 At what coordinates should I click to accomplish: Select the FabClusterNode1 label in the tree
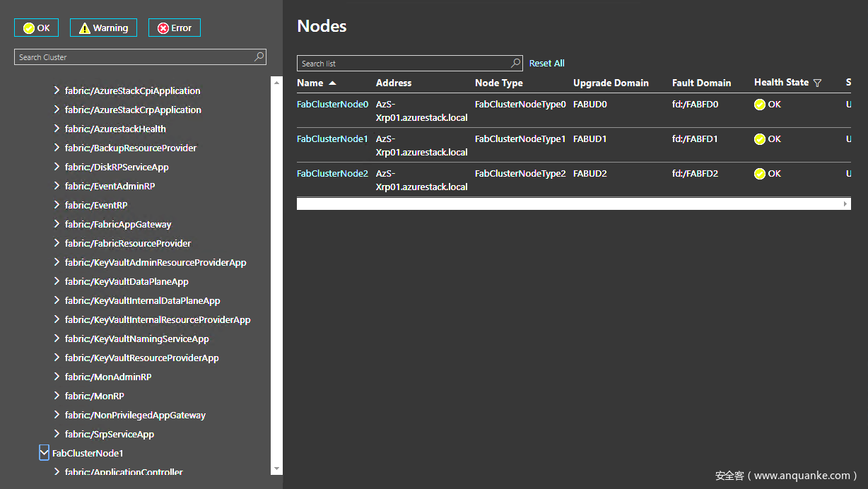88,453
